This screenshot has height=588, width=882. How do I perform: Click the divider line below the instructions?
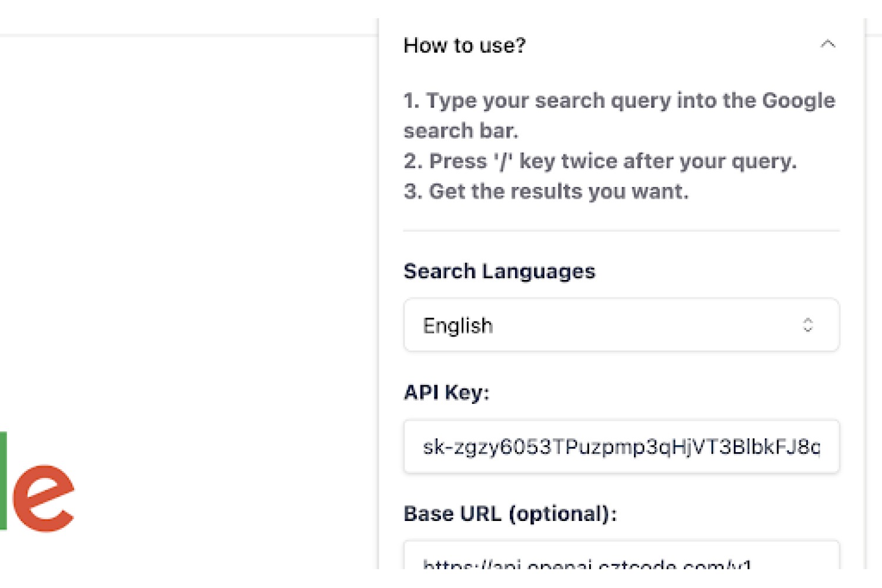click(622, 231)
